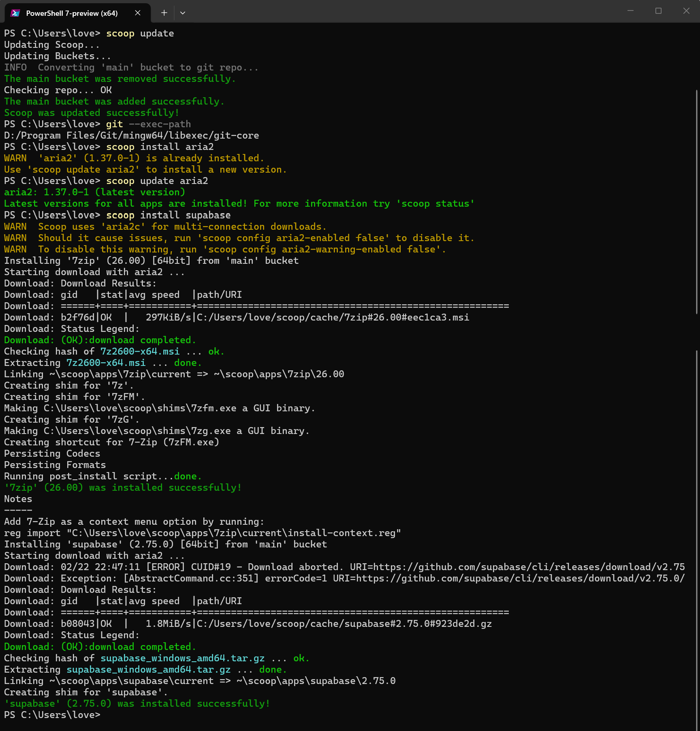Close the PowerShell 7-preview tab
The width and height of the screenshot is (700, 731).
click(138, 13)
